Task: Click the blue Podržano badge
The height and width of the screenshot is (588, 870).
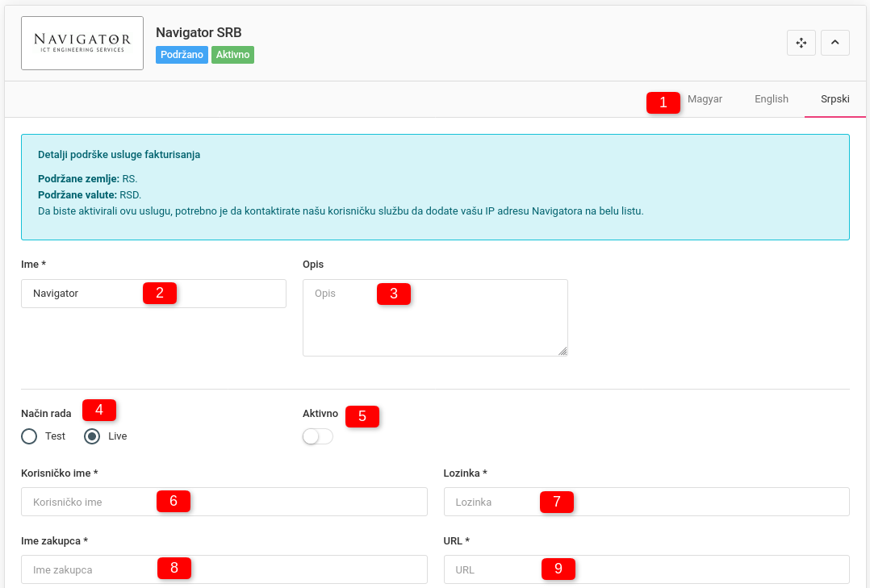Action: (x=182, y=55)
